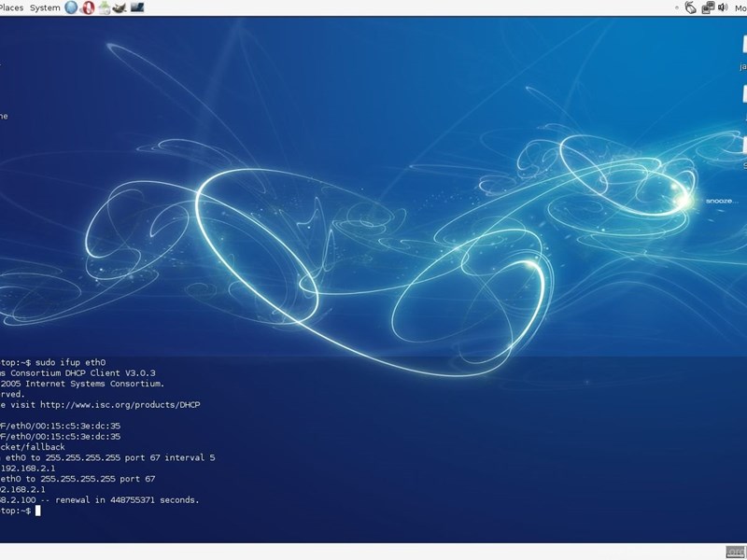Click the workspace switcher in bottom panel
The height and width of the screenshot is (560, 747).
tap(735, 552)
